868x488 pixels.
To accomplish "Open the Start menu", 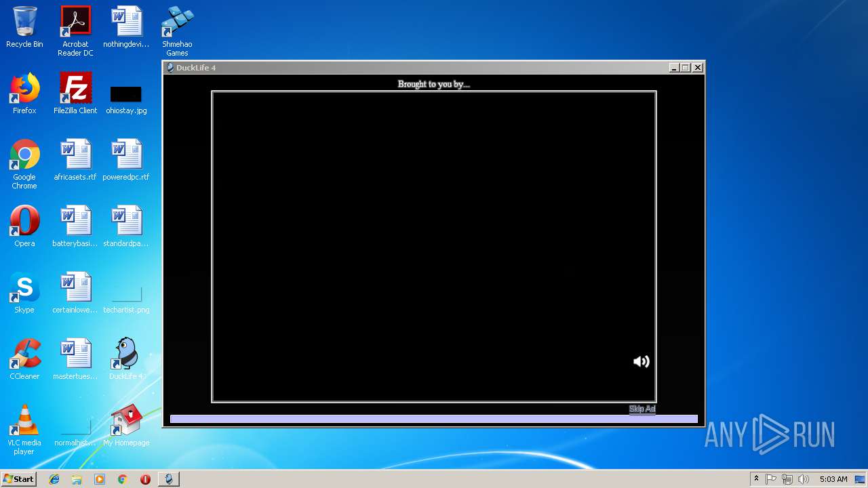I will point(18,479).
